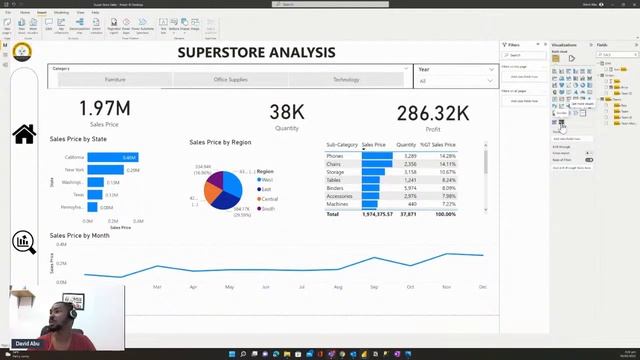640x360 pixels.
Task: Insert Smart narrative visual
Action: coord(96,25)
